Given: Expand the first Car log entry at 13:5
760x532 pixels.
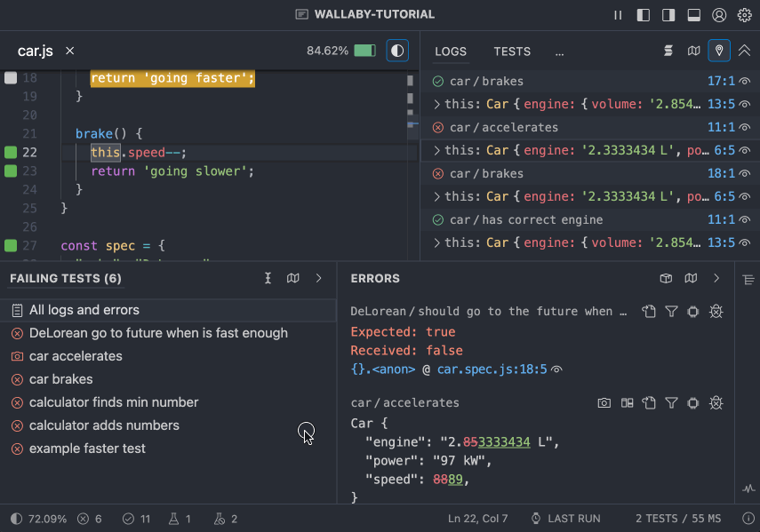Looking at the screenshot, I should (436, 104).
